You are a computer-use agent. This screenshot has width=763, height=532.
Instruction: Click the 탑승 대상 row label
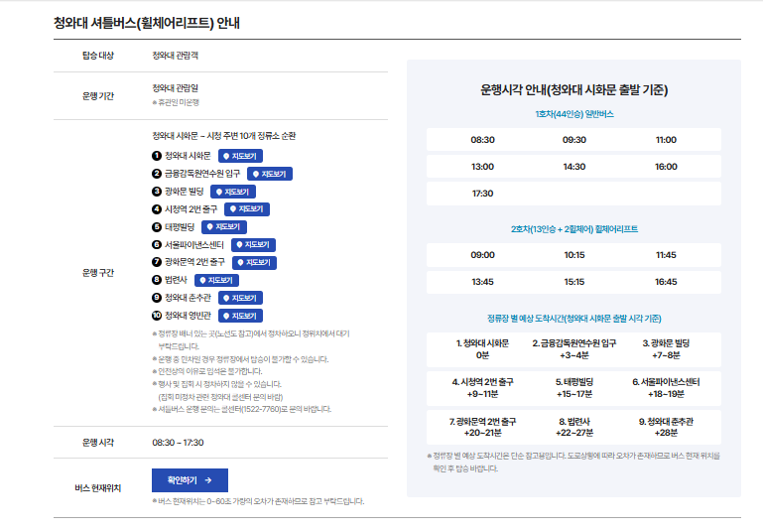point(98,56)
